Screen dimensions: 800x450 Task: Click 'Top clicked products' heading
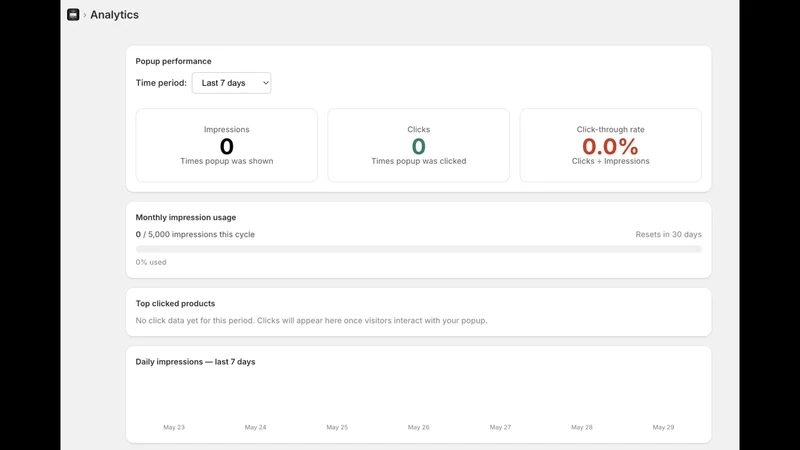click(175, 304)
